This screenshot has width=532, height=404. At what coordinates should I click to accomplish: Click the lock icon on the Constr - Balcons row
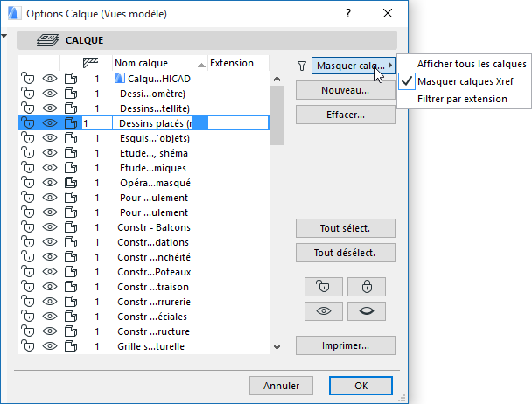27,227
